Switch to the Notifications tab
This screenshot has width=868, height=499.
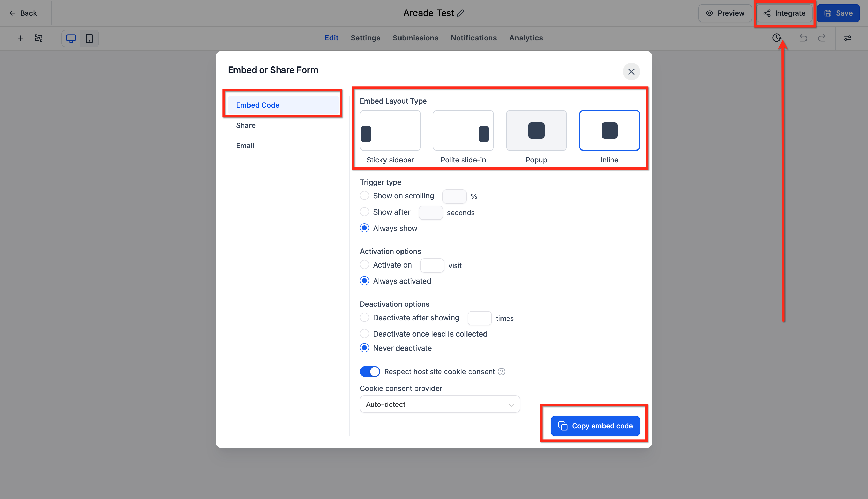tap(474, 38)
